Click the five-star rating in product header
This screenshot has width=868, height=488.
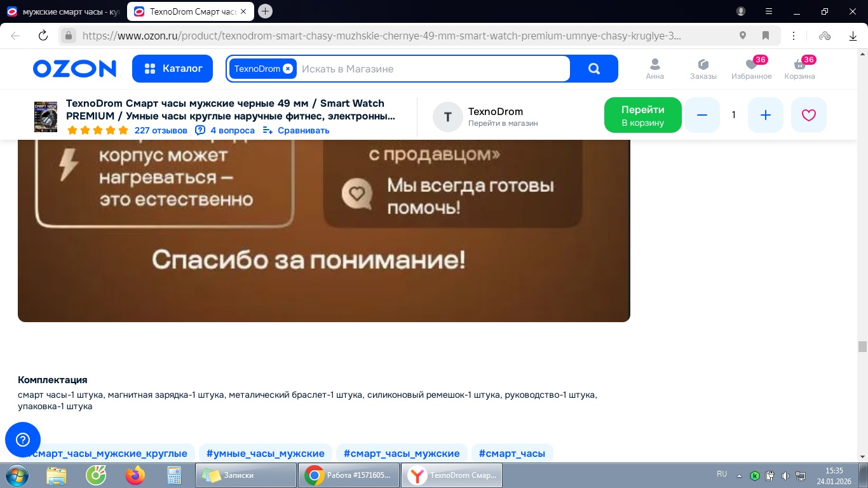[x=97, y=130]
